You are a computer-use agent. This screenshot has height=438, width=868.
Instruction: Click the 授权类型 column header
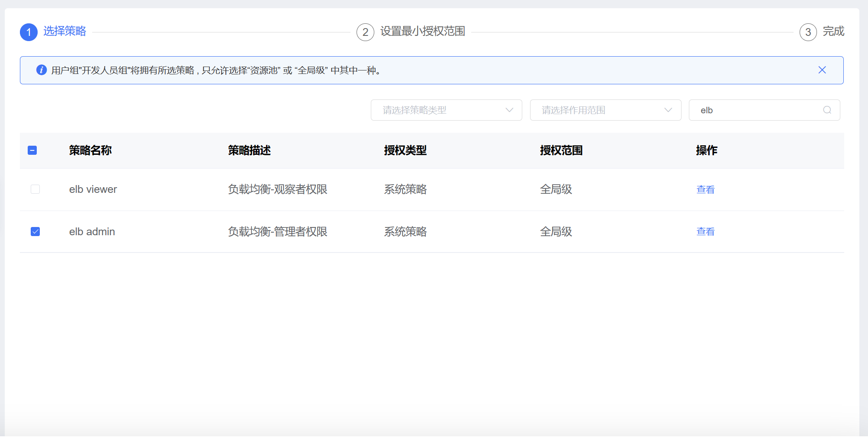point(405,150)
